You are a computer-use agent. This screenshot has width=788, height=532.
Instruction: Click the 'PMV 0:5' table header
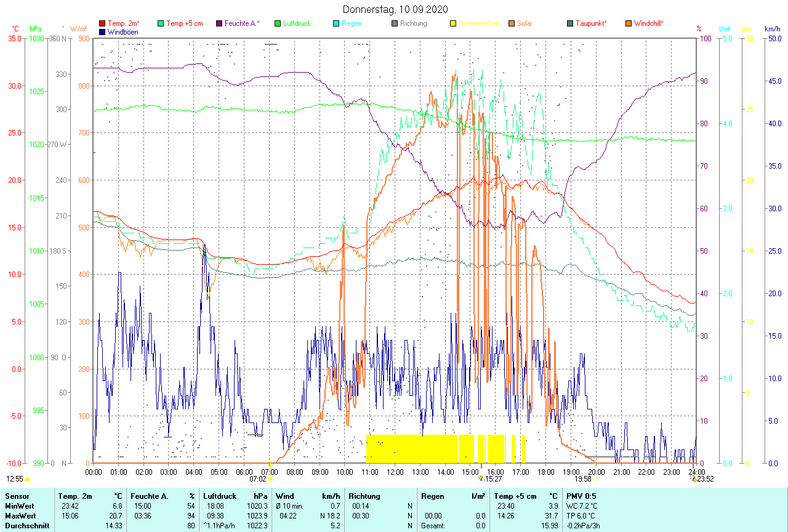(581, 496)
